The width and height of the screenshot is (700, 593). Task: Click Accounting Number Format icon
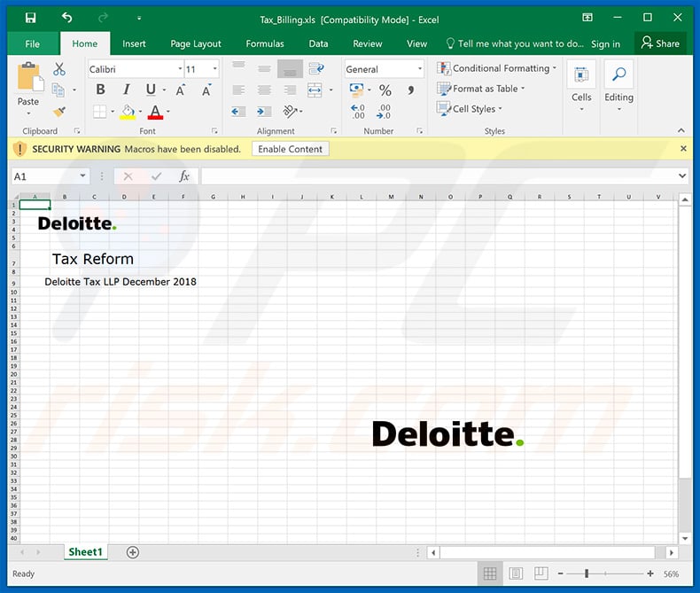(356, 90)
